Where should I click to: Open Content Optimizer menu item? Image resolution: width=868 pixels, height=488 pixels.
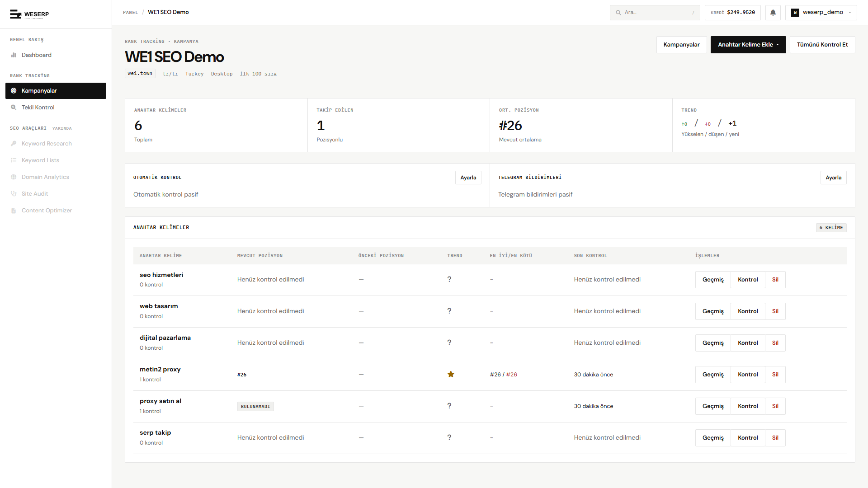point(56,211)
